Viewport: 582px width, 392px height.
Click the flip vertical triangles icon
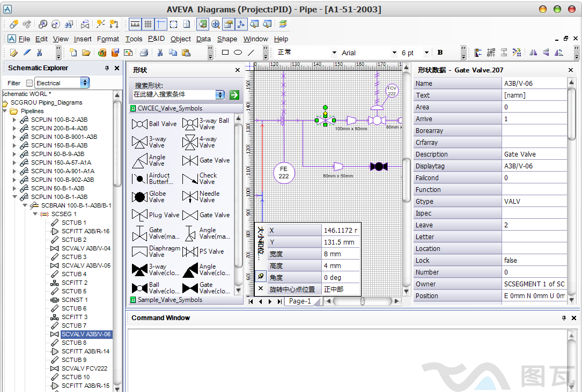point(546,53)
